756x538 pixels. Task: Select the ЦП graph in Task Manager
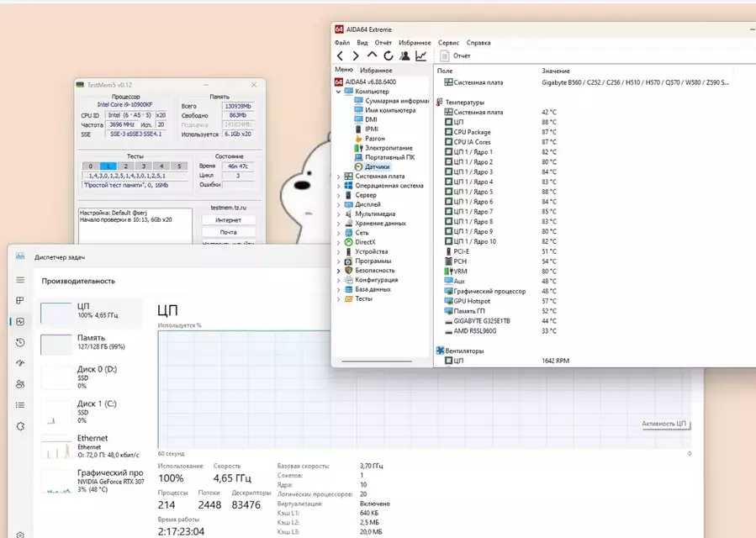90,313
